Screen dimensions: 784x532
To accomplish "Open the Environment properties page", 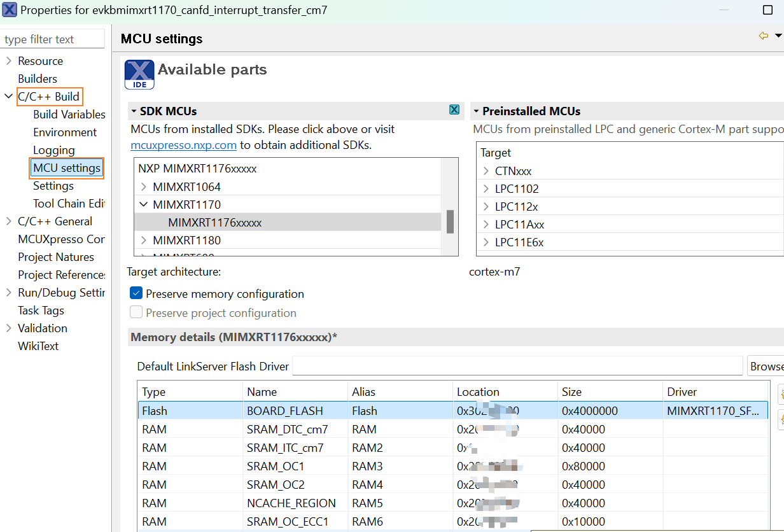I will [x=65, y=132].
